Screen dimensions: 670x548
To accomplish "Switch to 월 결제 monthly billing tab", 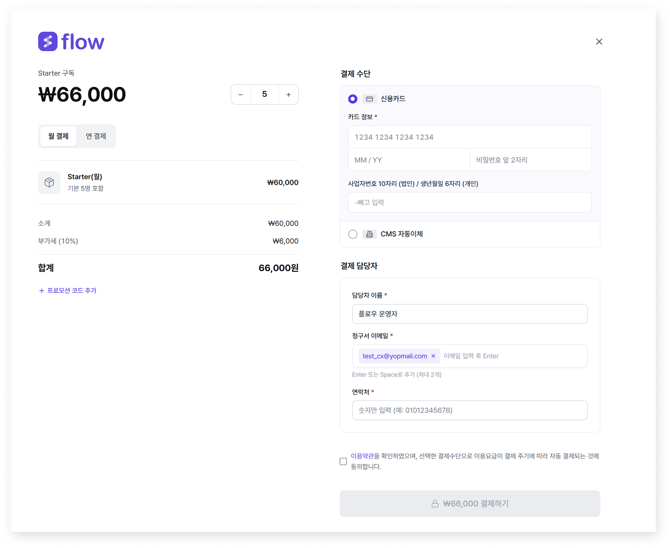I will pyautogui.click(x=58, y=136).
